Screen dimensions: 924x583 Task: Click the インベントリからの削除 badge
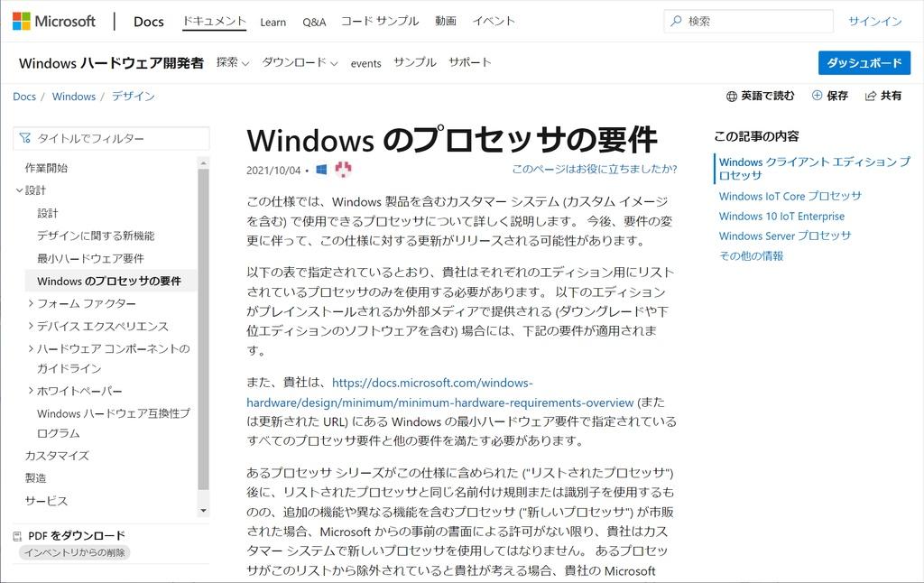pyautogui.click(x=74, y=553)
